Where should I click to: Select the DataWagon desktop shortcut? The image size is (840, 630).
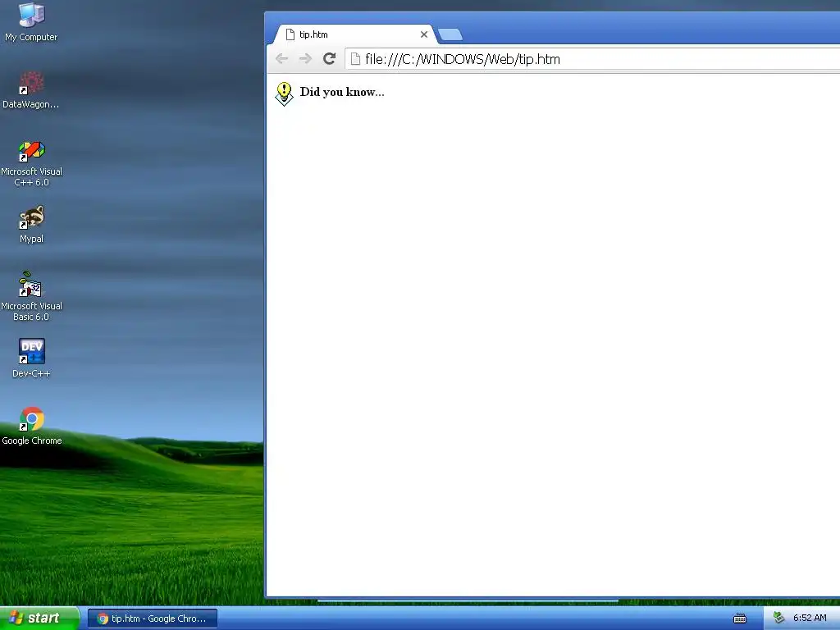[x=31, y=89]
